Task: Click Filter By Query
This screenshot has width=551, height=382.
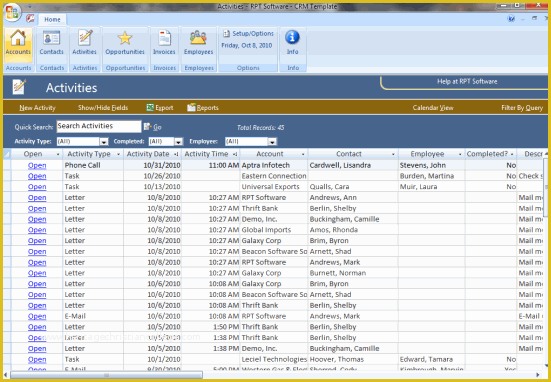Action: (522, 108)
